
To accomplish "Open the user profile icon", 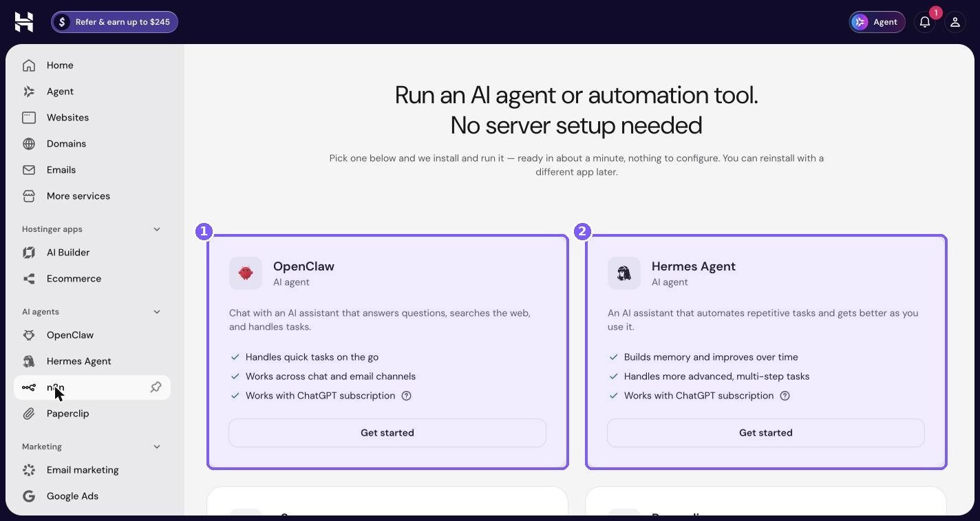I will pyautogui.click(x=955, y=22).
